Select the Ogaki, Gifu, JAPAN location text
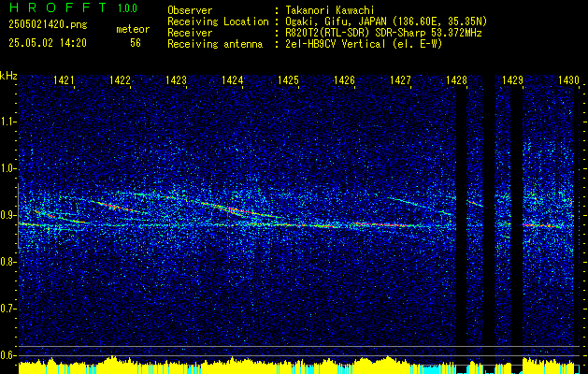The width and height of the screenshot is (588, 374). click(386, 22)
